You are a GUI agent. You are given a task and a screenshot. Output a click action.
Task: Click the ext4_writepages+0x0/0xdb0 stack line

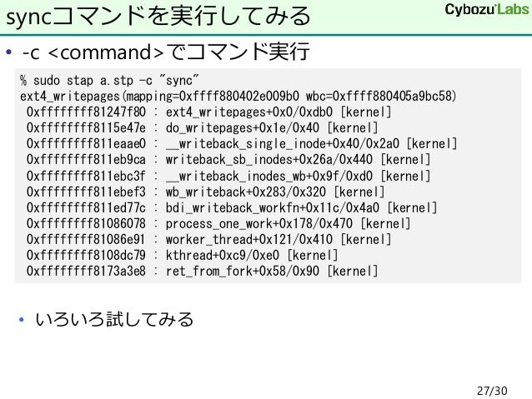click(208, 112)
